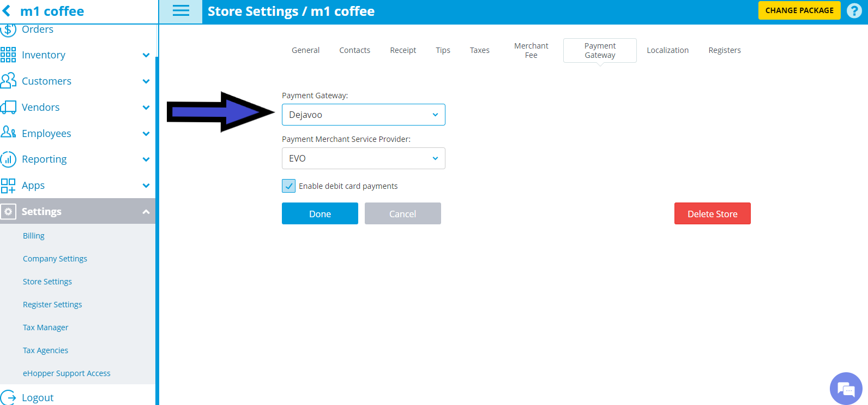This screenshot has height=405, width=868.
Task: Click the Vendors menu label
Action: tap(41, 108)
